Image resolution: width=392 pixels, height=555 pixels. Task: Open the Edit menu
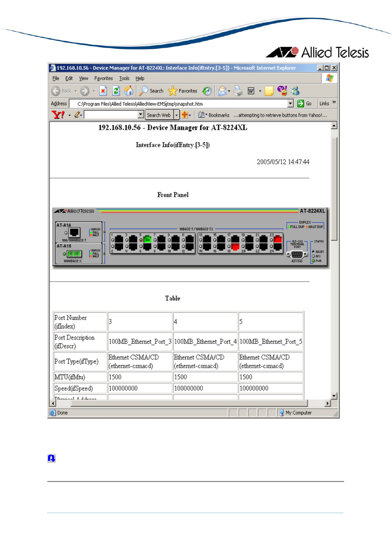coord(69,79)
